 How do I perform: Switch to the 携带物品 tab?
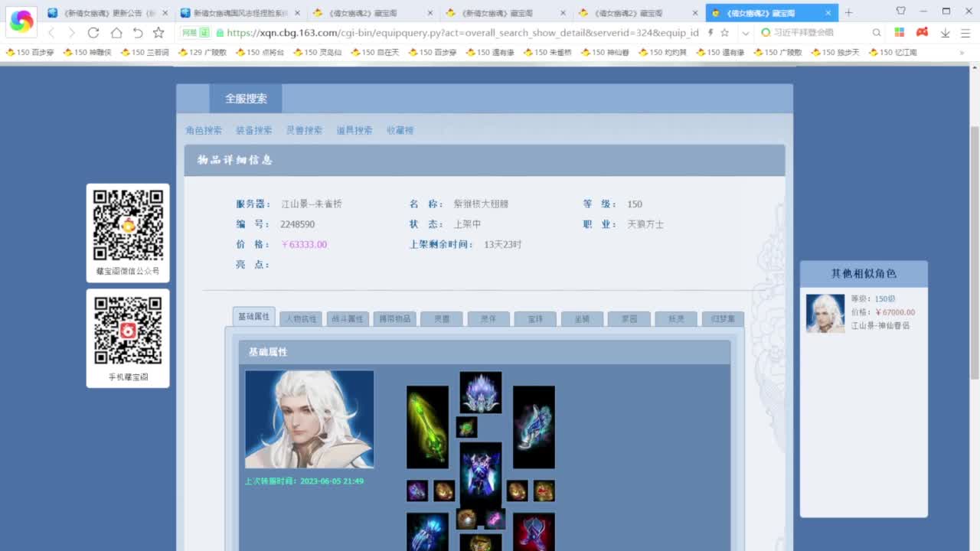[394, 318]
